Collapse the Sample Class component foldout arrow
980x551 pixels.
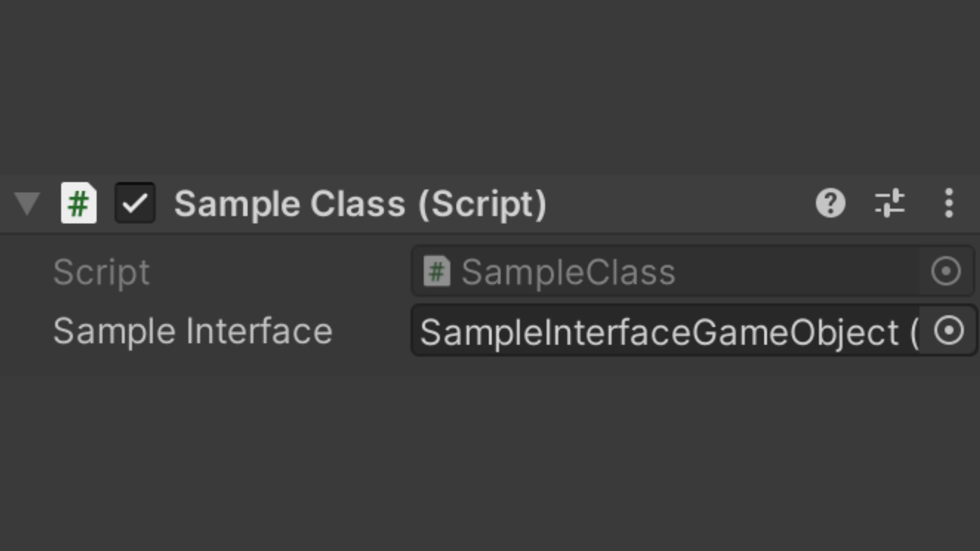27,204
